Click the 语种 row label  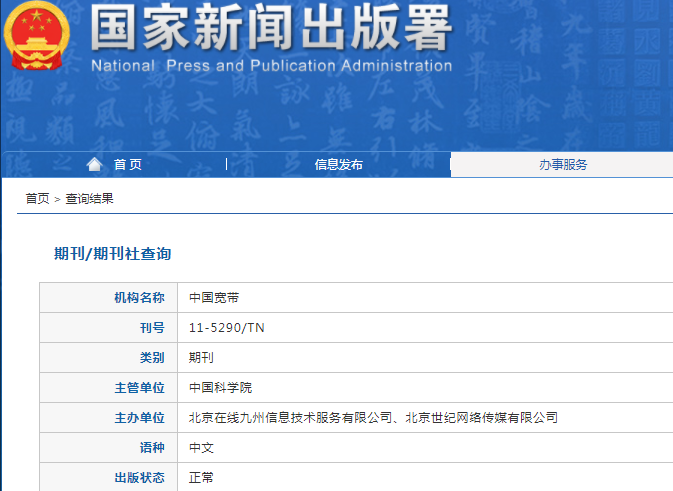tap(152, 448)
